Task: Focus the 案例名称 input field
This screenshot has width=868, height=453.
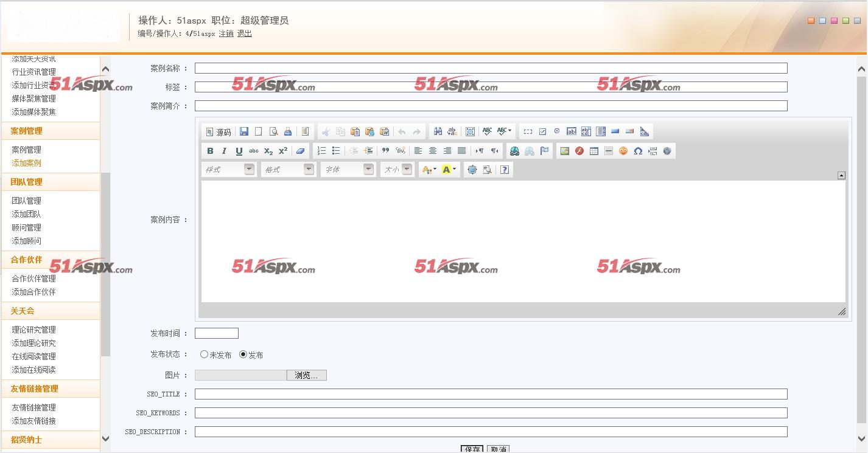Action: click(491, 68)
